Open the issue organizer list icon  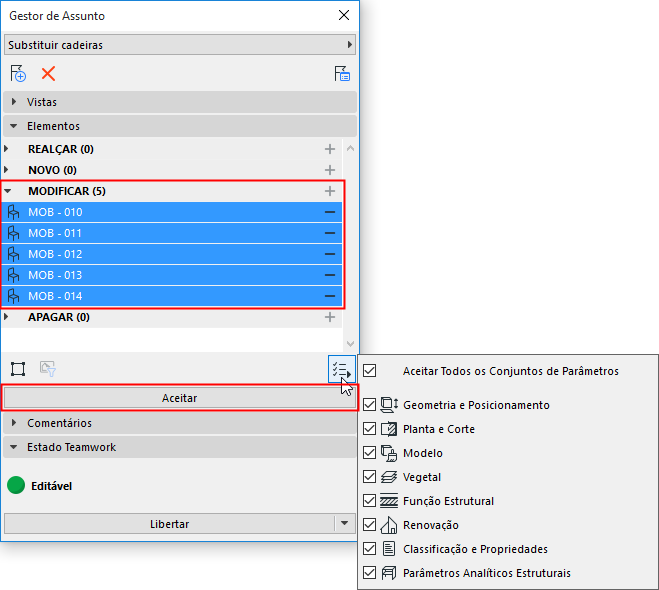tap(342, 74)
